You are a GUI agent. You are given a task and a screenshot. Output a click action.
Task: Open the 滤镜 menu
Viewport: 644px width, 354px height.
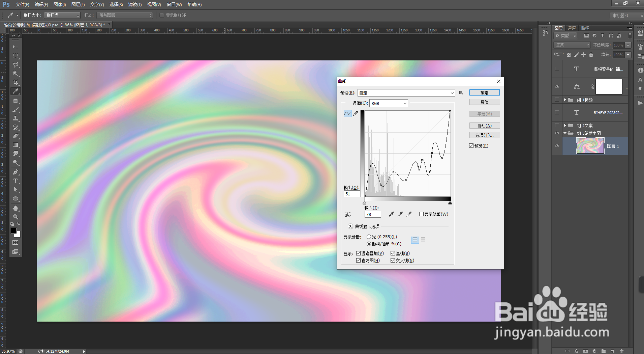135,5
